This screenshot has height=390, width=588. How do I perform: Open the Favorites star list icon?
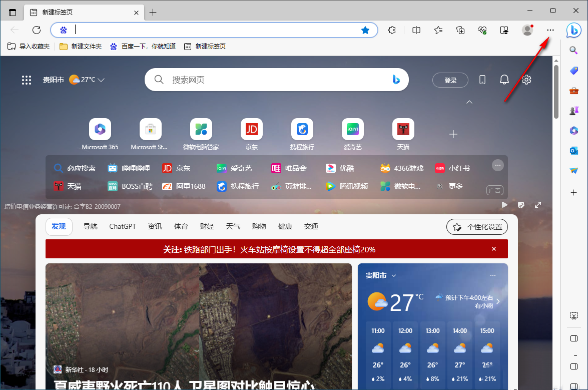(x=438, y=30)
